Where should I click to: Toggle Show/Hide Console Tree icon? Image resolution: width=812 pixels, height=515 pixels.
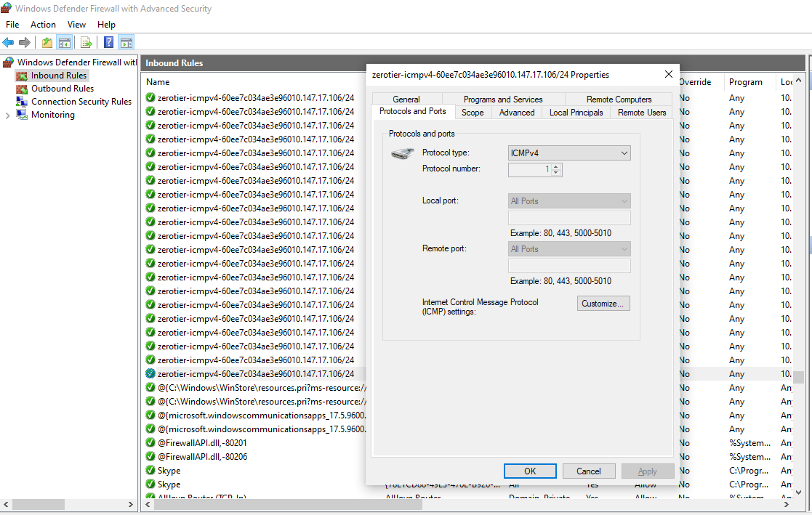(64, 43)
